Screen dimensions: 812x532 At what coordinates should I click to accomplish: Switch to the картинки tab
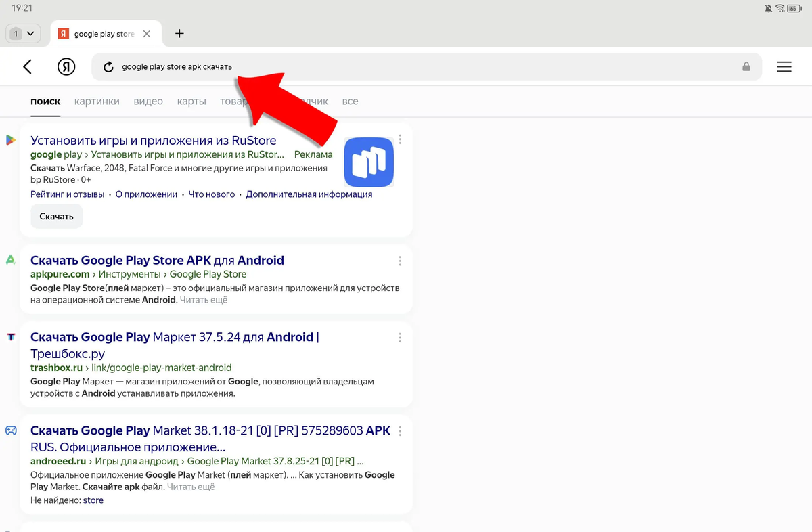coord(97,102)
